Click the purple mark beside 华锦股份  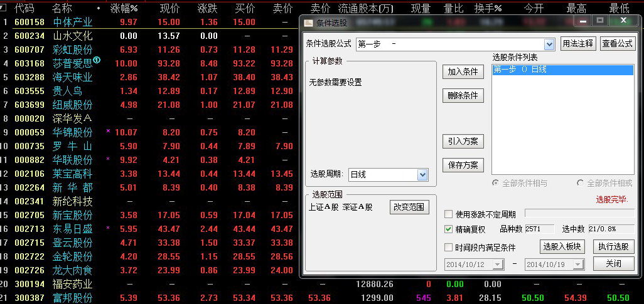pos(108,131)
